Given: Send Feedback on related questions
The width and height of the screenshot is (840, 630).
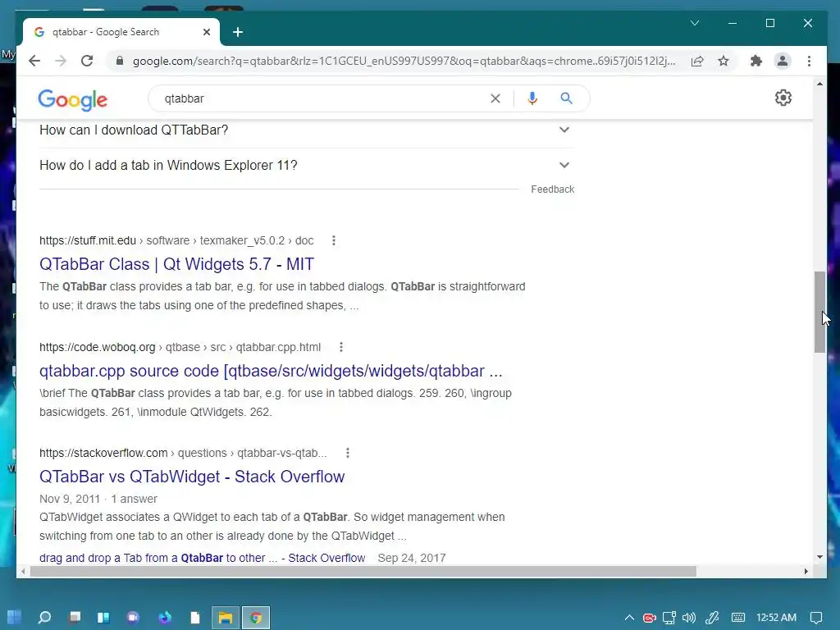Looking at the screenshot, I should pyautogui.click(x=552, y=189).
